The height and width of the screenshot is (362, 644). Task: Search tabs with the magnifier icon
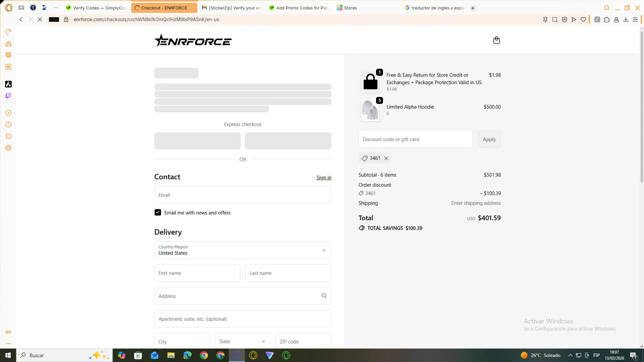[607, 8]
